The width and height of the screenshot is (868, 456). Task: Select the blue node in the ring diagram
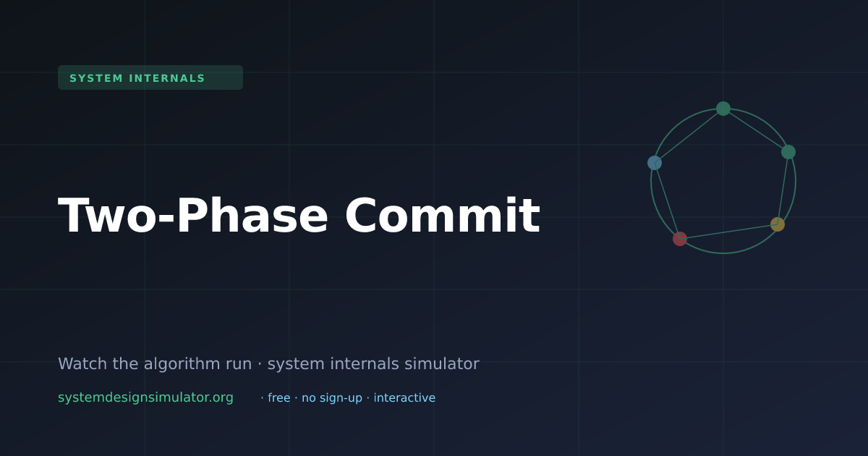coord(655,163)
